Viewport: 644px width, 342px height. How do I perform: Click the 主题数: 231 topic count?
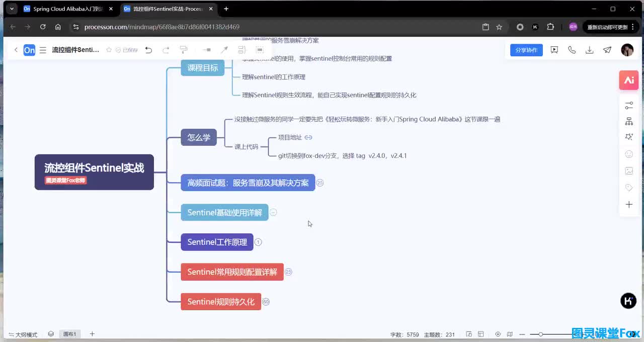(x=439, y=334)
